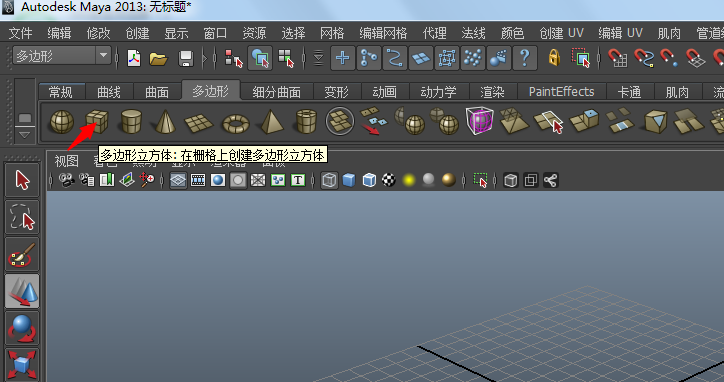Toggle the select by hierarchy icon

pos(234,58)
